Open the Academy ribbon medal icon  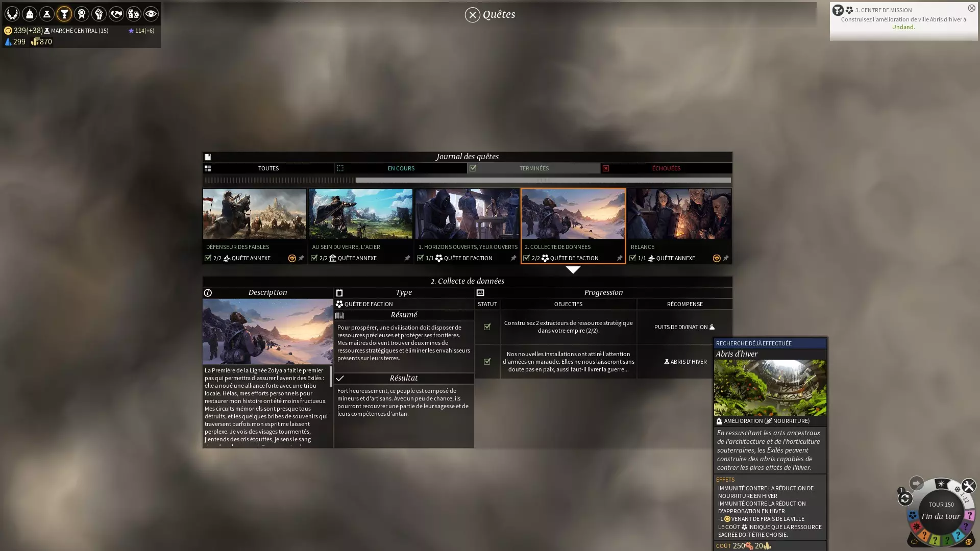click(x=82, y=14)
